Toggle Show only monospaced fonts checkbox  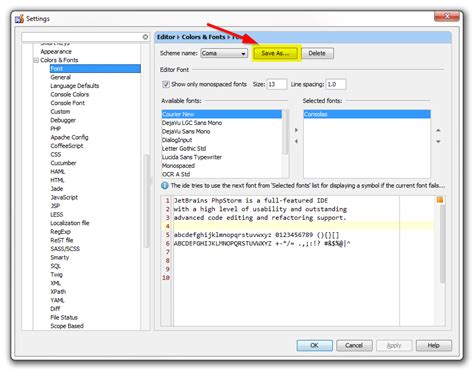(166, 84)
